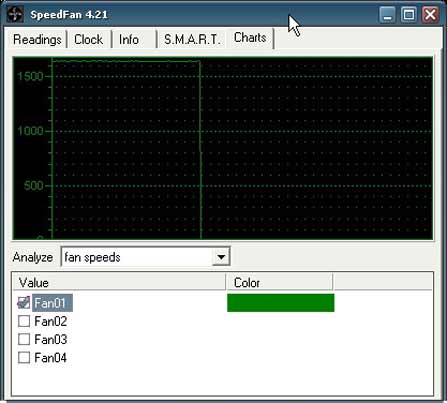The image size is (447, 403).
Task: Switch to the Readings tab
Action: (x=37, y=39)
